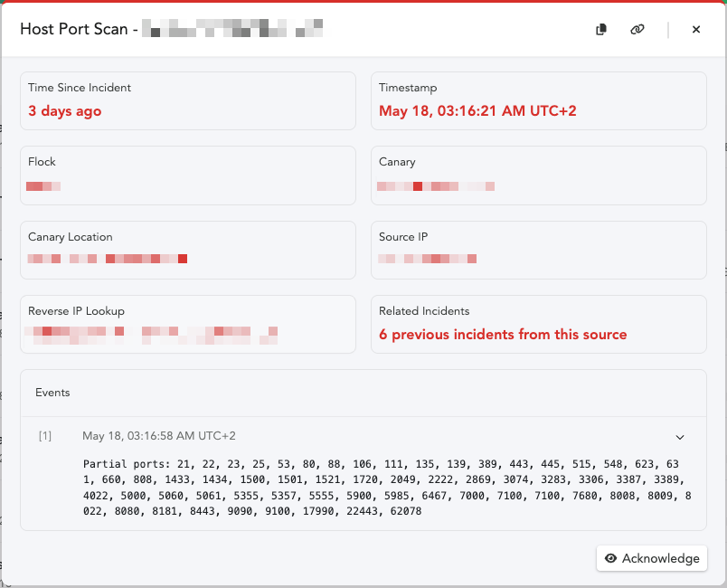Open the 6 previous incidents link
The image size is (727, 588).
[503, 335]
